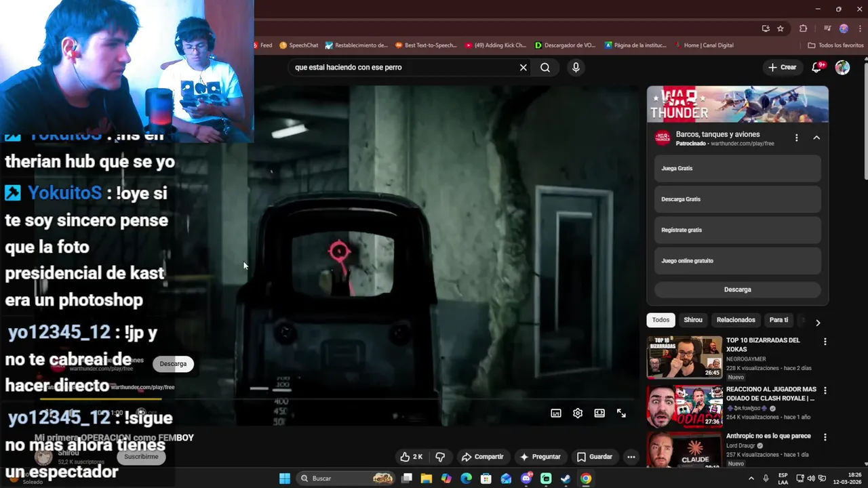868x488 pixels.
Task: Click the taskbar Buscar search box
Action: [347, 479]
